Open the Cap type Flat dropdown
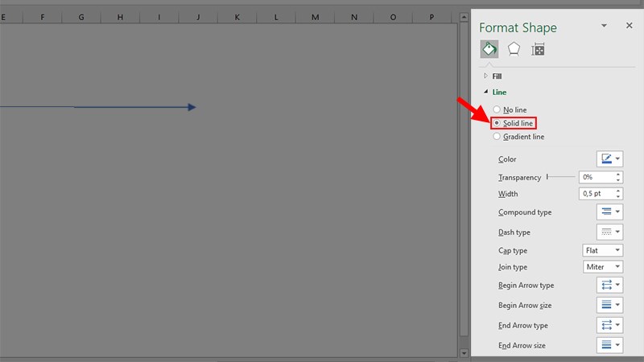This screenshot has width=644, height=362. [x=602, y=250]
